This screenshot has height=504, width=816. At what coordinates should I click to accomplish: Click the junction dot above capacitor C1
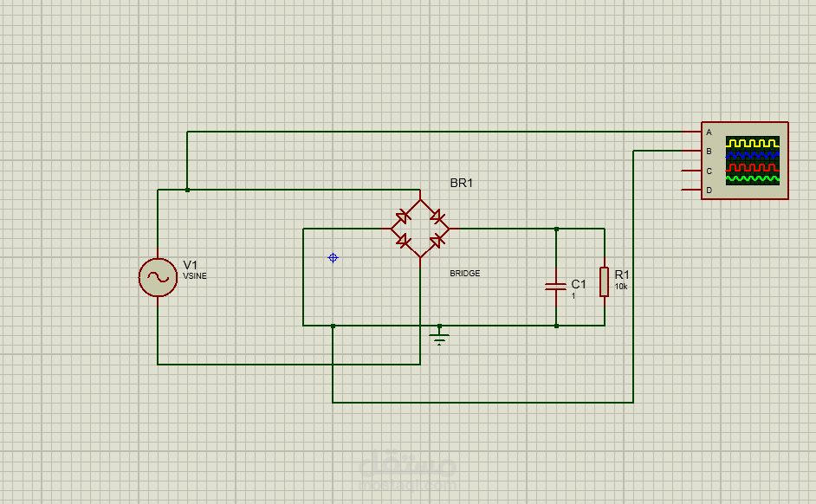click(x=556, y=229)
